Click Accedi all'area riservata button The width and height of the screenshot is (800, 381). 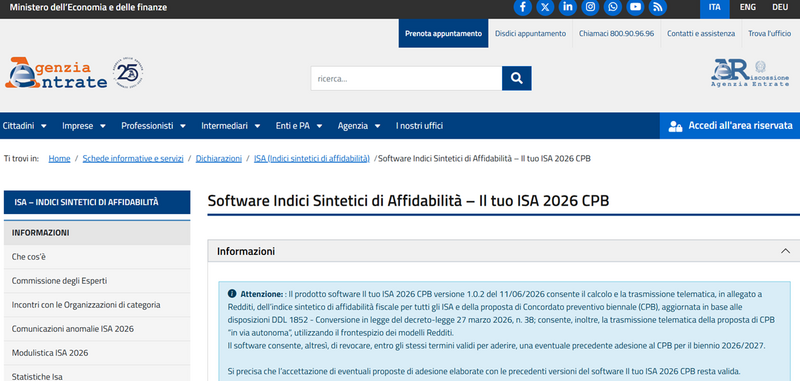click(x=730, y=125)
